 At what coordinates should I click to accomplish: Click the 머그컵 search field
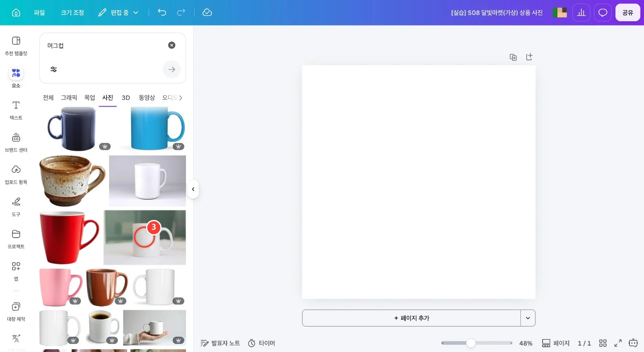[x=105, y=46]
